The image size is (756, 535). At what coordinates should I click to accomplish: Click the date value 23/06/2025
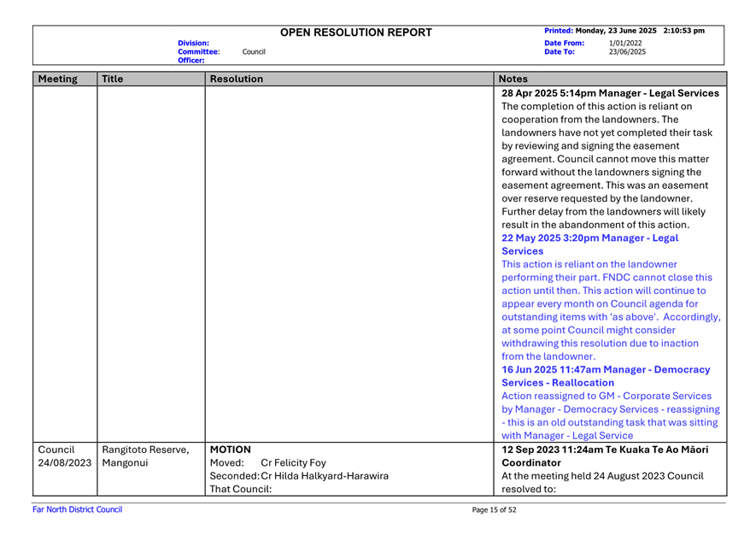pyautogui.click(x=627, y=51)
